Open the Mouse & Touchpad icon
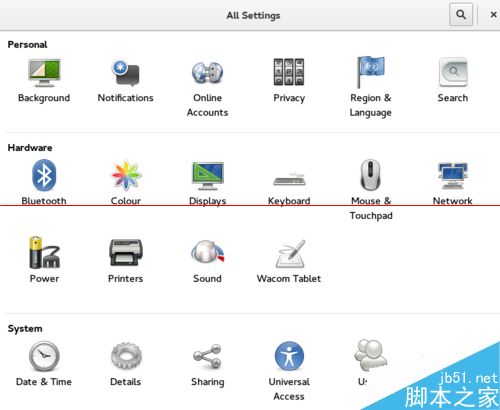The image size is (500, 410). (370, 175)
